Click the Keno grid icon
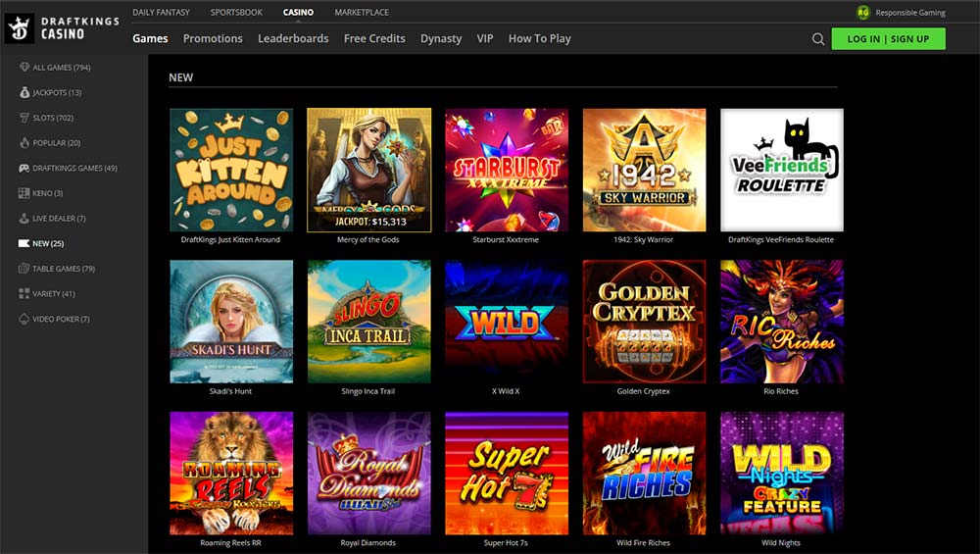This screenshot has height=554, width=980. click(24, 193)
